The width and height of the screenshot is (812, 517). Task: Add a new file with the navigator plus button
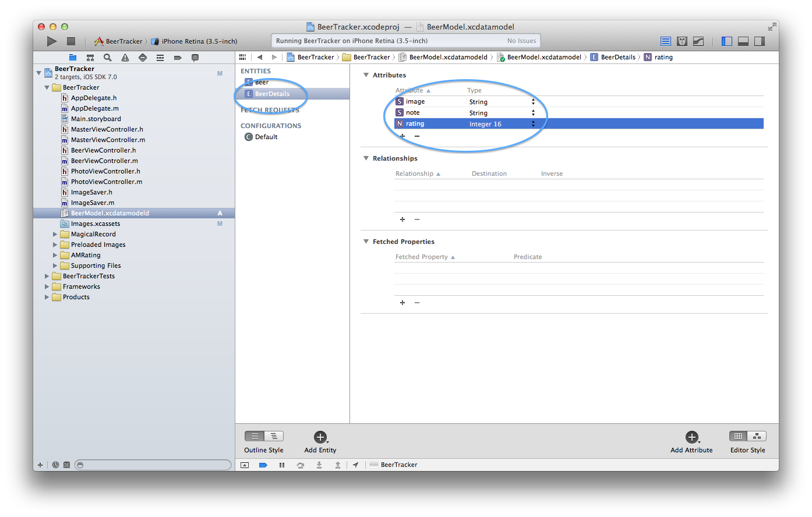pos(40,465)
